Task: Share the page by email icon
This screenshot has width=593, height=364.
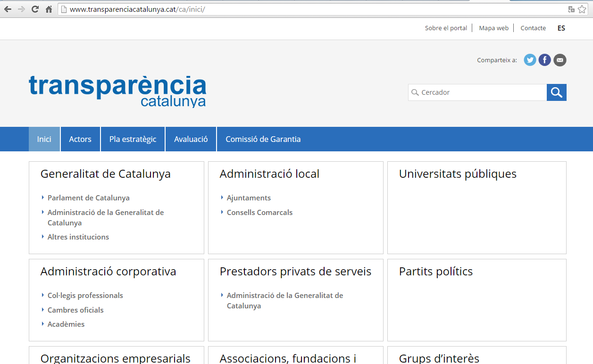Action: click(560, 60)
